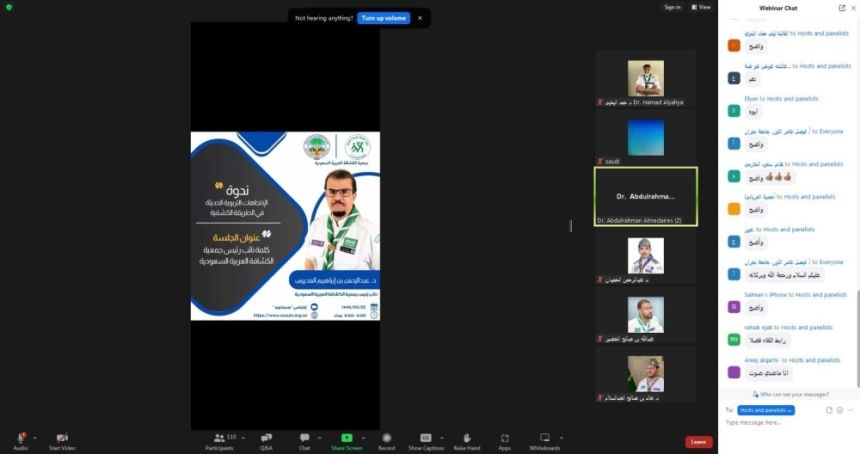Screen dimensions: 860x454
Task: Start recording with the Record icon
Action: click(x=387, y=437)
